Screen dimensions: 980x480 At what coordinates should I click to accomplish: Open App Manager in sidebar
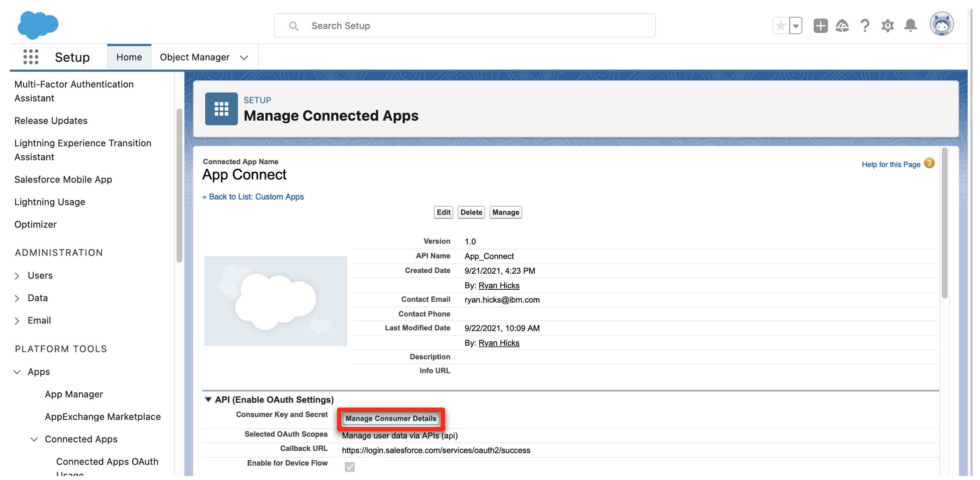(x=74, y=394)
